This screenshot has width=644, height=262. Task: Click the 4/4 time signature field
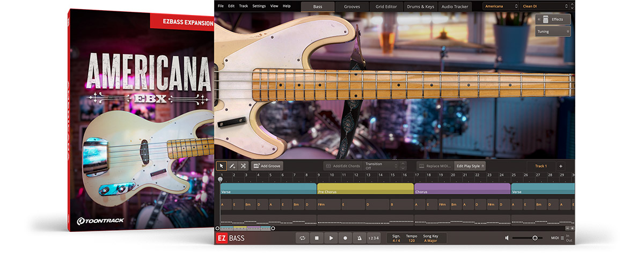click(x=396, y=238)
